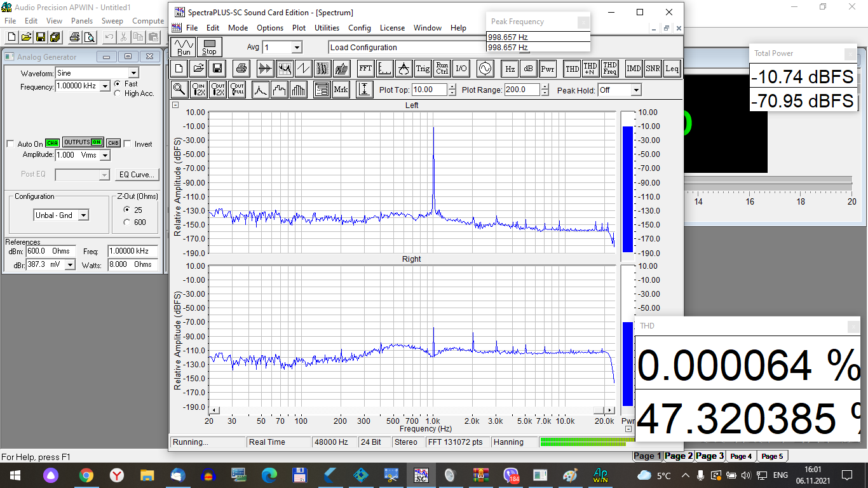Click the FFT toolbar icon
Image resolution: width=868 pixels, height=488 pixels.
(365, 68)
